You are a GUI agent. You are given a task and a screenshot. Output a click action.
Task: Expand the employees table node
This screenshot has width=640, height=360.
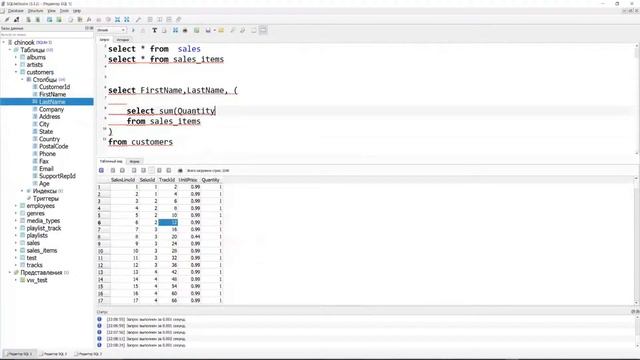click(16, 206)
